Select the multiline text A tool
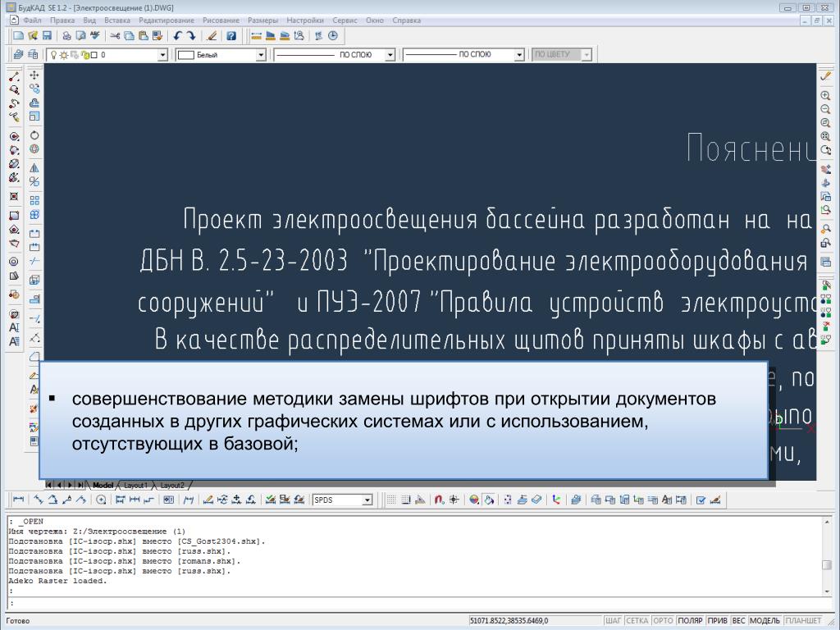The image size is (840, 630). 15,341
